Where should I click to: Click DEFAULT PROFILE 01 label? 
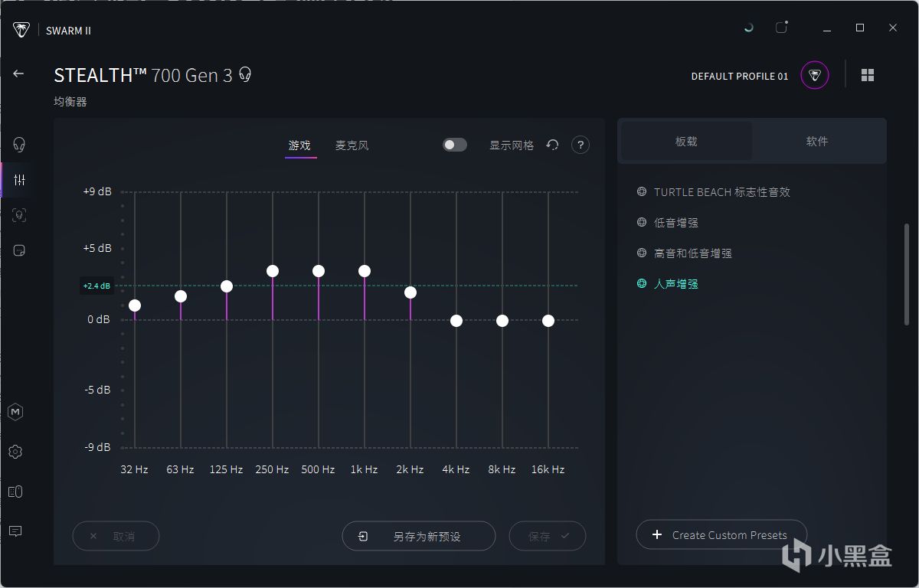click(740, 76)
